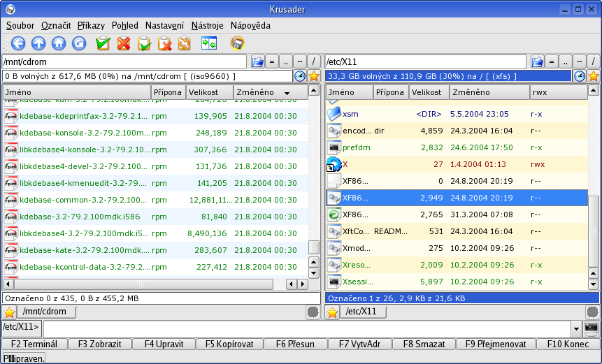The image size is (602, 364).
Task: Open right panel history clock button
Action: click(x=580, y=76)
